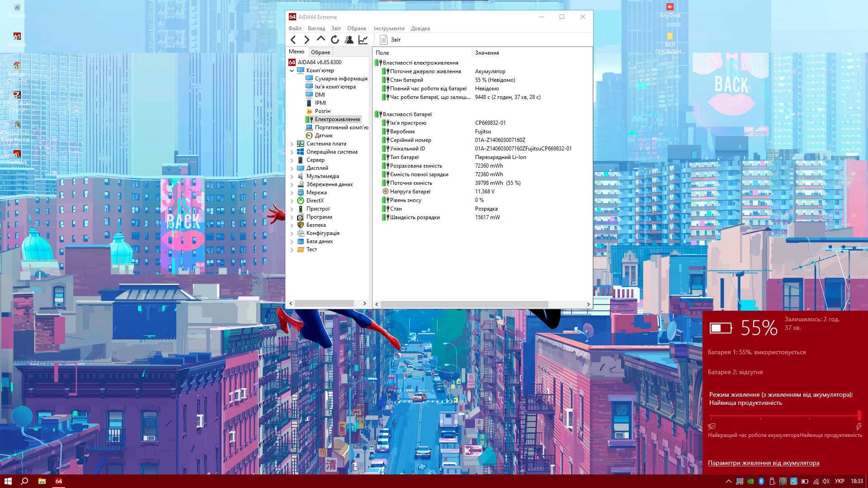This screenshot has height=488, width=868.
Task: Open File Explorer from taskbar
Action: tap(42, 481)
